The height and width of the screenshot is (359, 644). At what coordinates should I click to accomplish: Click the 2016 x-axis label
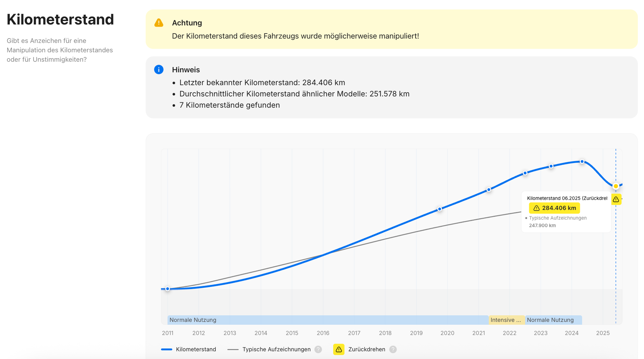[x=323, y=333]
